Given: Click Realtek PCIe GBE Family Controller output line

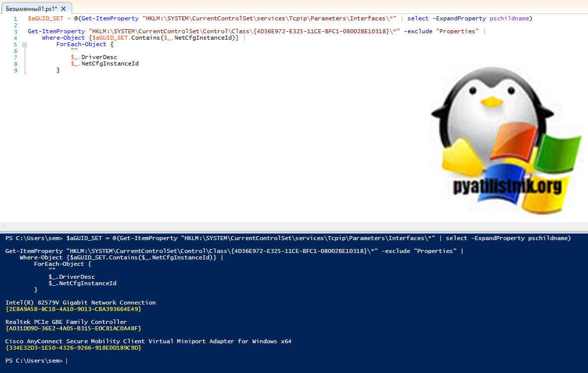Looking at the screenshot, I should pyautogui.click(x=66, y=321).
